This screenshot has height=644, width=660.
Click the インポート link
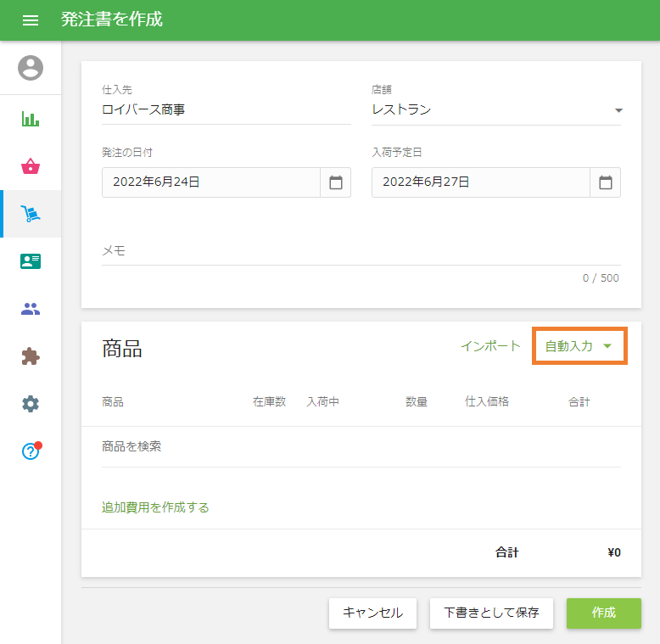pos(490,346)
